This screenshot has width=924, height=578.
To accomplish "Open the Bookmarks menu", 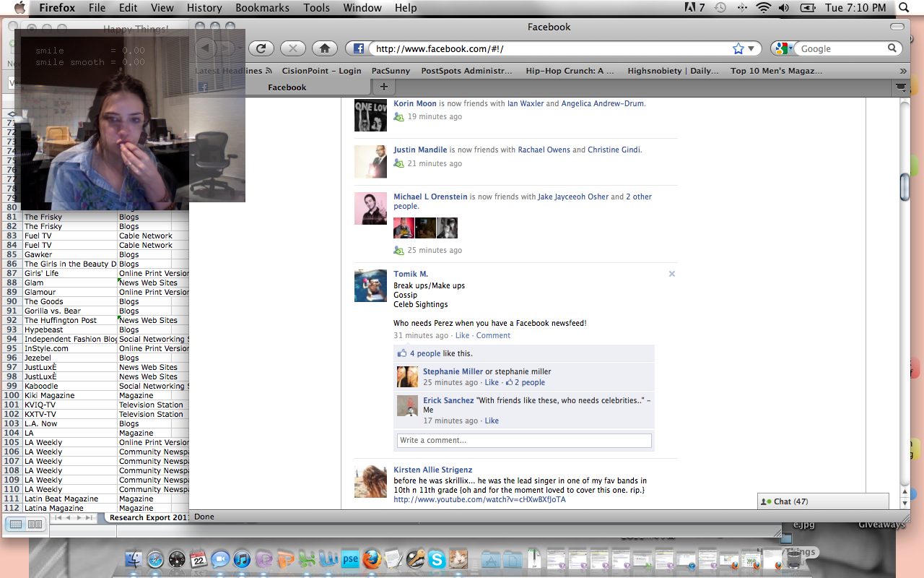I will pos(262,8).
